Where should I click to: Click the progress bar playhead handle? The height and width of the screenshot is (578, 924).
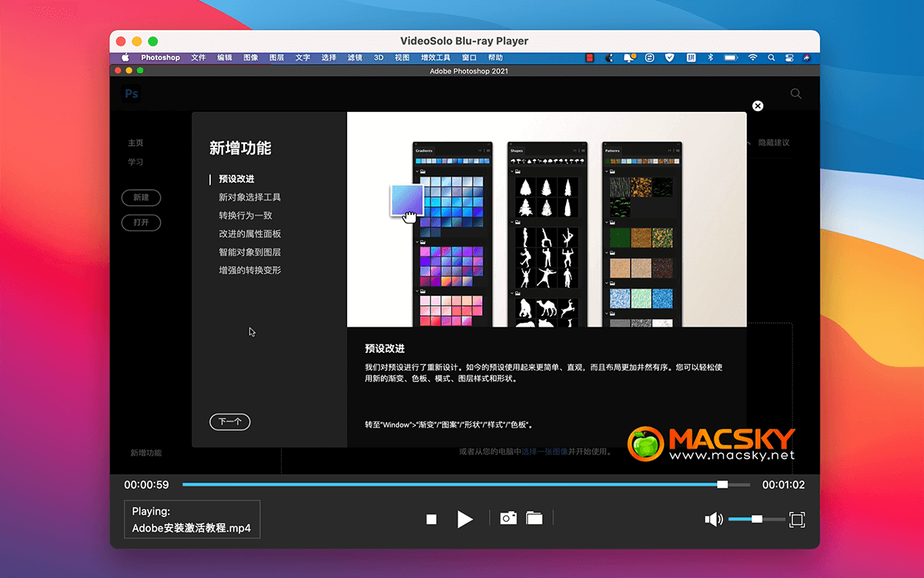click(x=722, y=485)
